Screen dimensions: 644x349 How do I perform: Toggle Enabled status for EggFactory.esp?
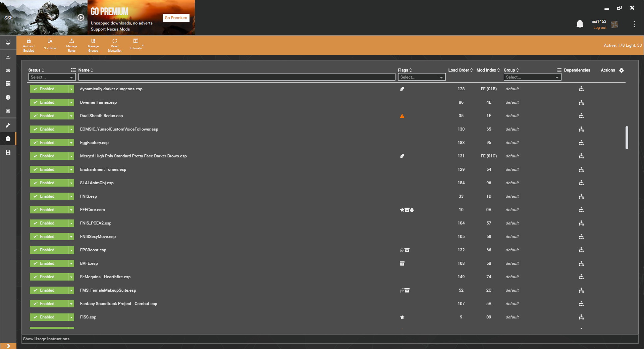coord(49,143)
